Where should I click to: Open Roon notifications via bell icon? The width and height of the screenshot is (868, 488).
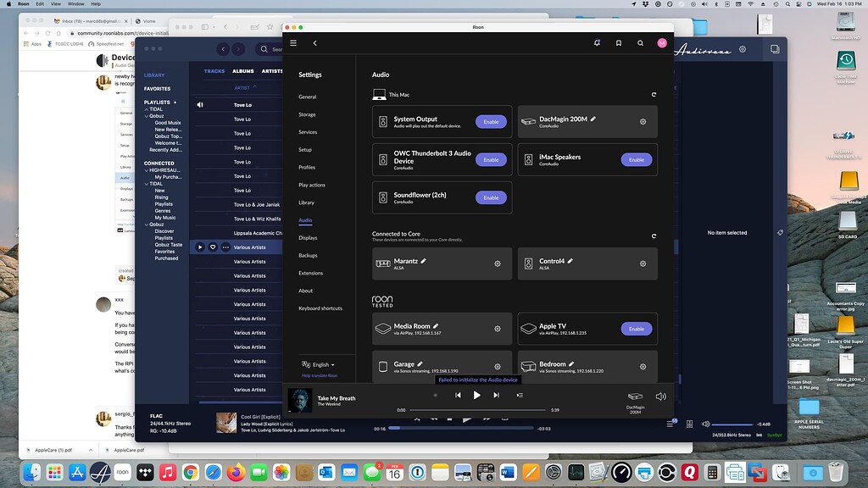click(597, 42)
